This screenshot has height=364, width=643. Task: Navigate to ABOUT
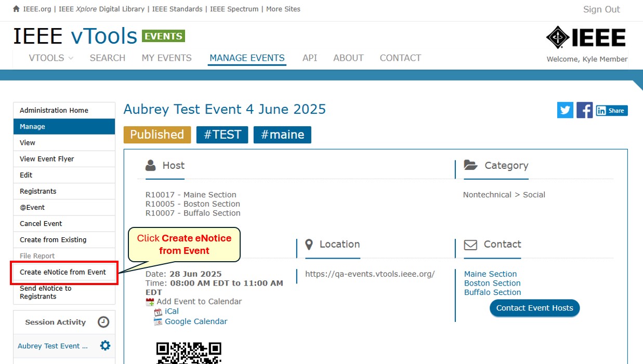point(348,58)
